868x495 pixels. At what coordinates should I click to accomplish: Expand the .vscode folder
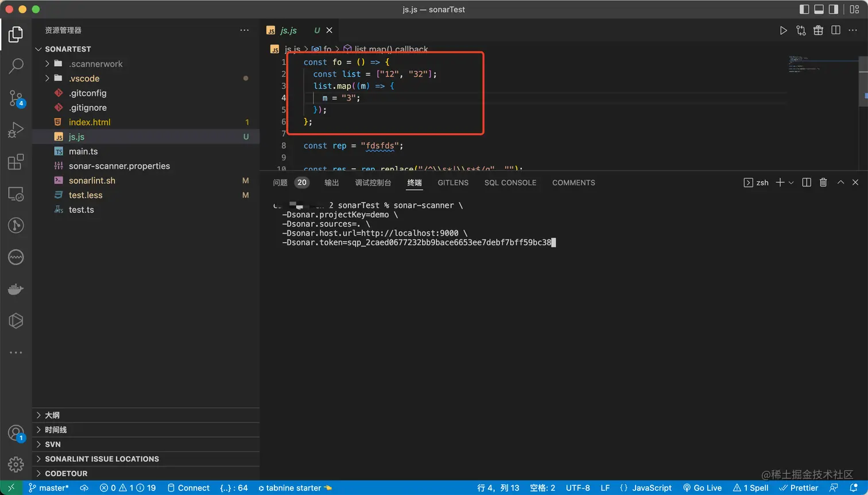(x=146, y=78)
